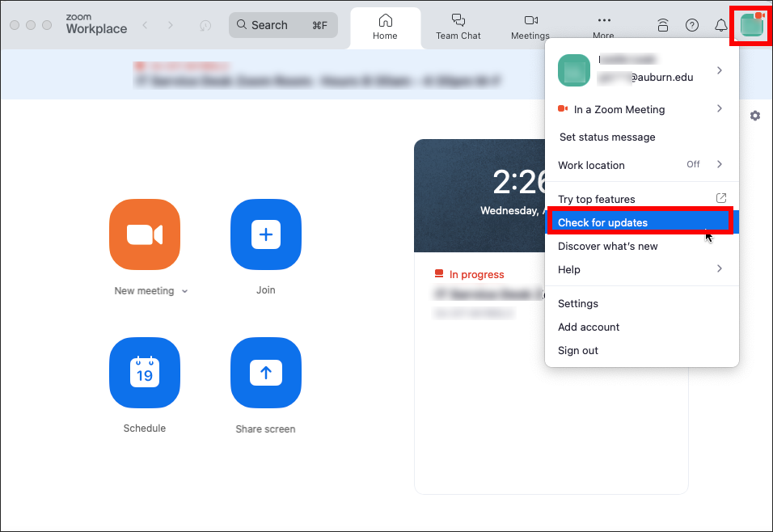Open the Schedule calendar icon

click(145, 372)
